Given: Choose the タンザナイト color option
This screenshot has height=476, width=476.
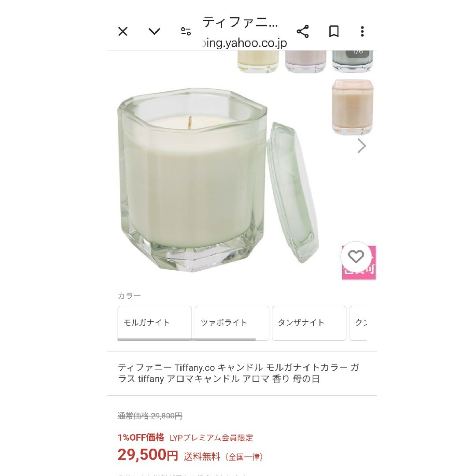Looking at the screenshot, I should (x=309, y=323).
